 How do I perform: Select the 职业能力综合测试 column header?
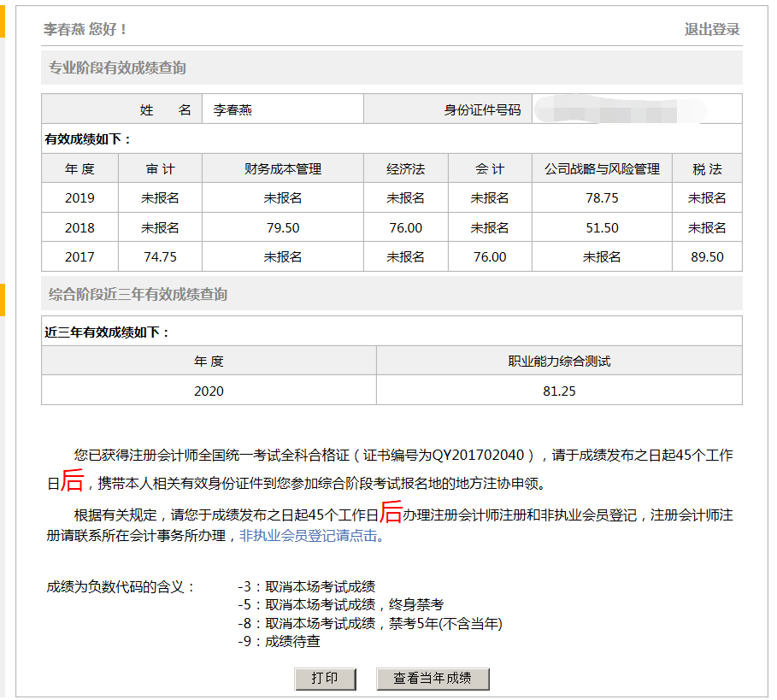559,362
